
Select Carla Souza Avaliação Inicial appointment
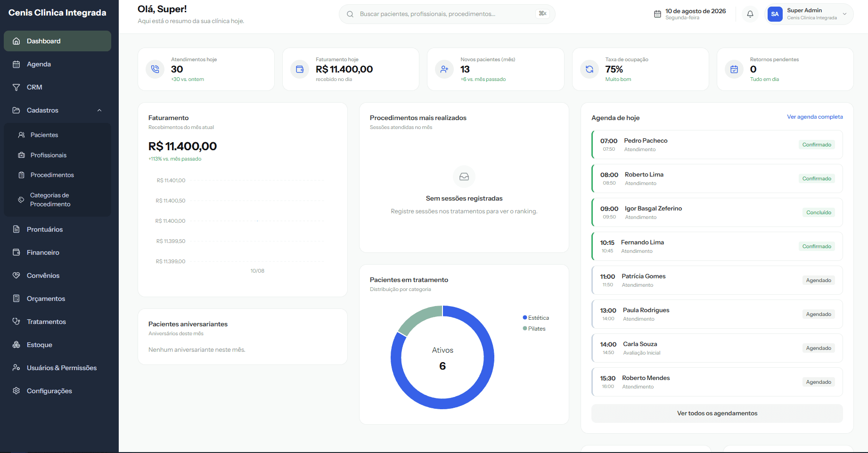(717, 348)
